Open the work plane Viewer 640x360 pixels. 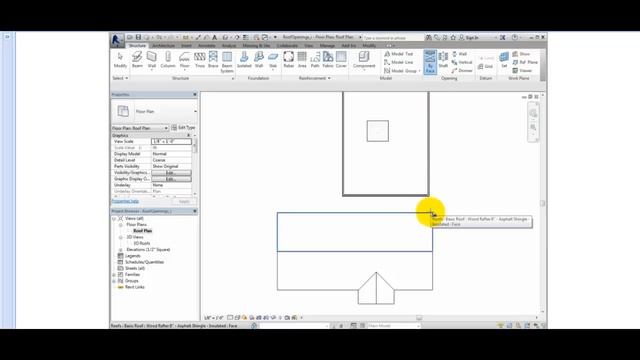click(522, 71)
